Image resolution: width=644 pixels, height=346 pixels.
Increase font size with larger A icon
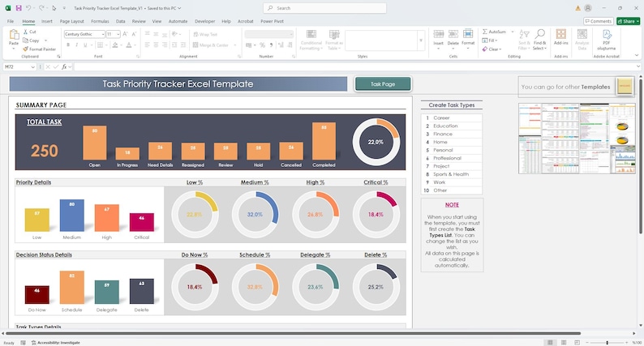click(125, 34)
